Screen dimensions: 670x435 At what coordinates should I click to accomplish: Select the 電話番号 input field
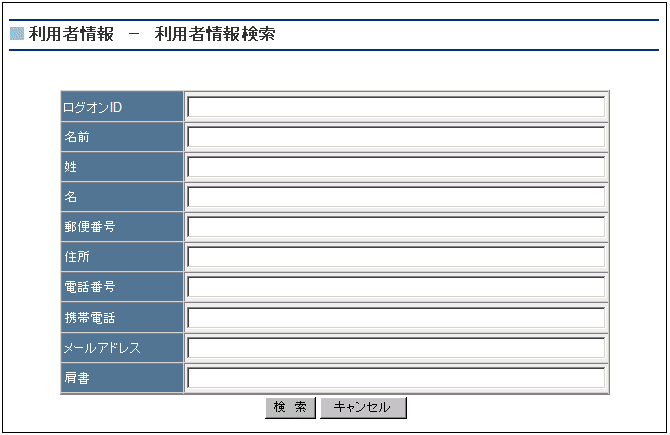click(x=396, y=287)
